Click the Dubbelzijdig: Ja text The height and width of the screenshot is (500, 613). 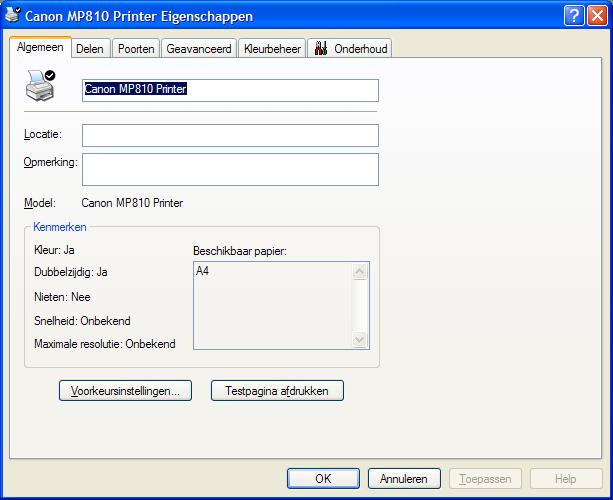tap(71, 272)
